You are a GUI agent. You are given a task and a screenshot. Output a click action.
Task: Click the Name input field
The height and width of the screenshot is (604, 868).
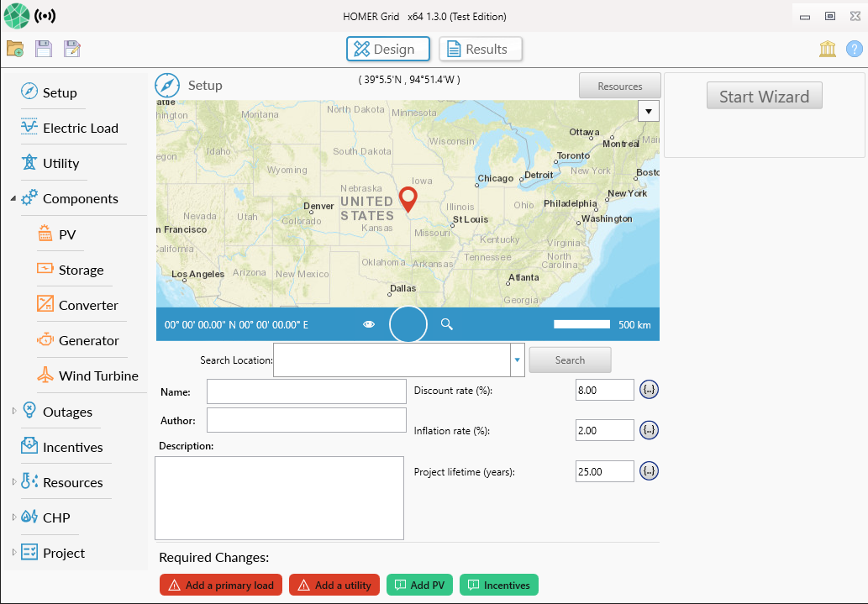[307, 391]
